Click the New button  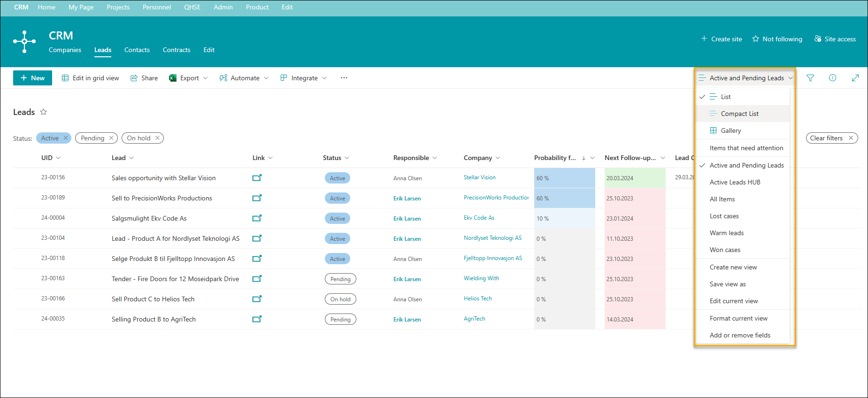point(32,78)
